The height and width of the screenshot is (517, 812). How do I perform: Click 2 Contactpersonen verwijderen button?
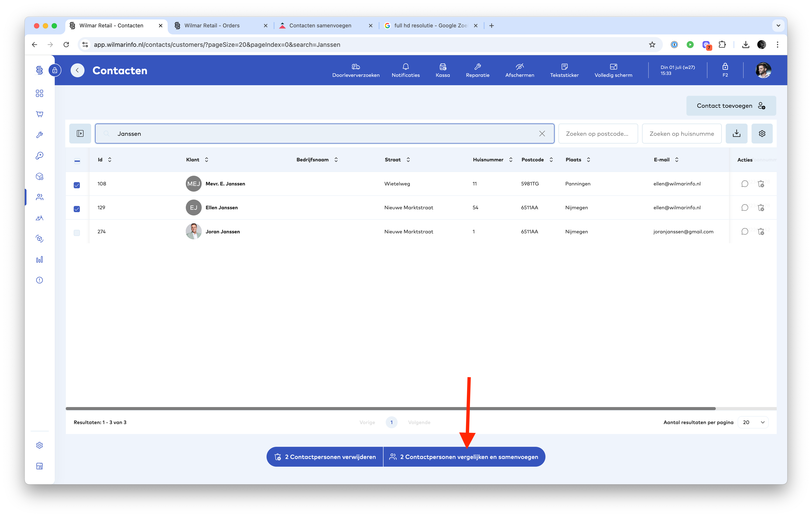pyautogui.click(x=325, y=457)
